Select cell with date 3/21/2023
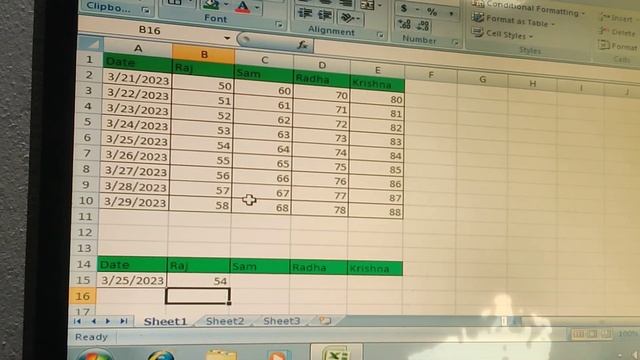The width and height of the screenshot is (640, 360). (x=138, y=79)
